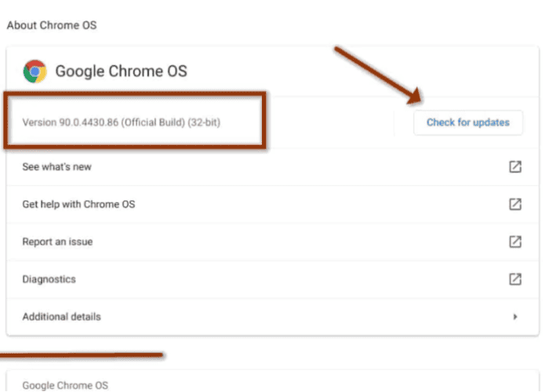
Task: Choose the Report an issue entry
Action: click(x=272, y=241)
